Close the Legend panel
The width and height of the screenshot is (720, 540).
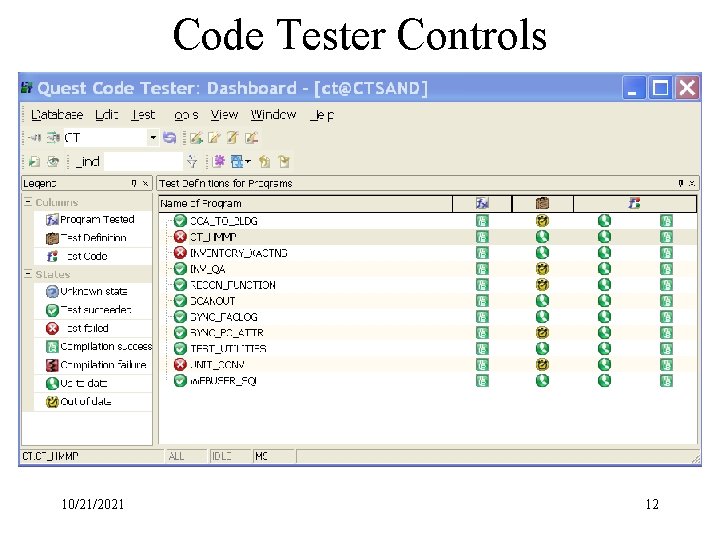tap(146, 183)
